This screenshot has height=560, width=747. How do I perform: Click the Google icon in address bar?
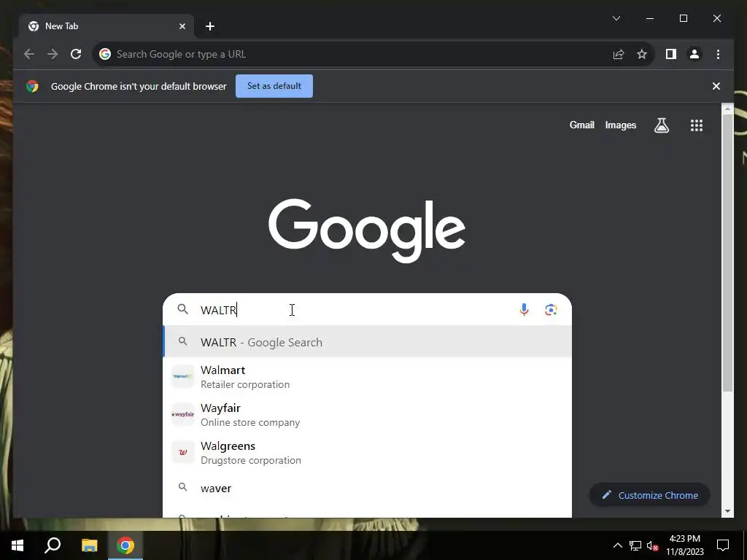pyautogui.click(x=105, y=54)
